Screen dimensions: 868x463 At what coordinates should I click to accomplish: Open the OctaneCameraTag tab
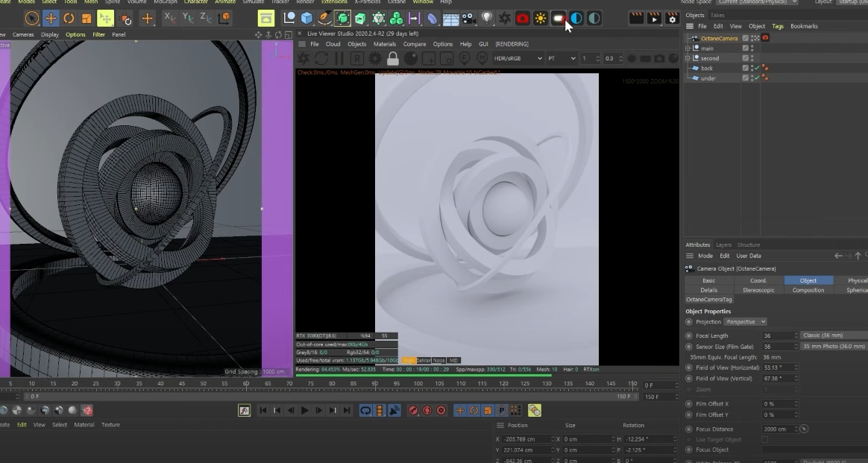pyautogui.click(x=708, y=299)
